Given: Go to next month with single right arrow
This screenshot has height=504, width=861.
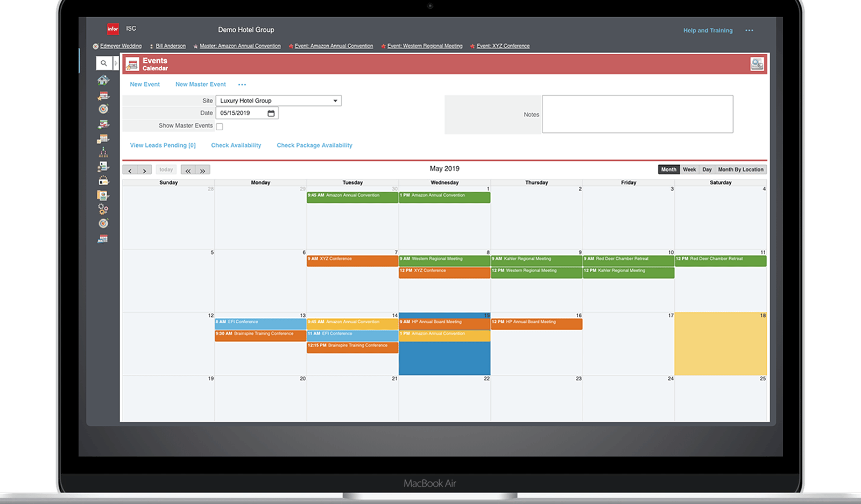Looking at the screenshot, I should (144, 170).
